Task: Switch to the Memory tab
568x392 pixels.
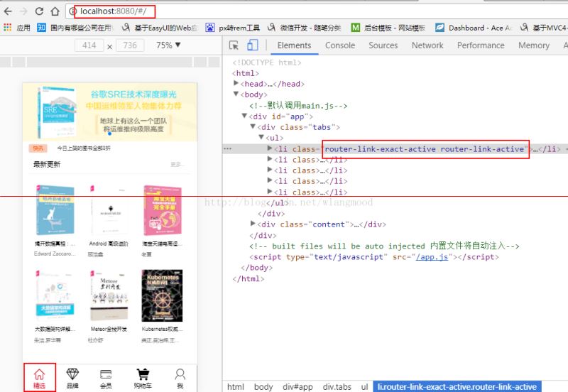Action: click(534, 45)
